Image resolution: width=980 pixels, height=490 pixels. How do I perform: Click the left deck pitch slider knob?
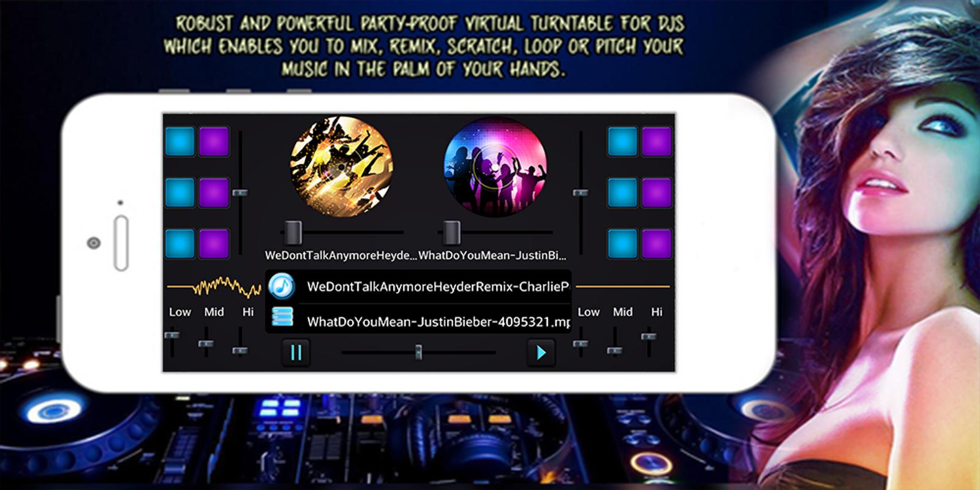[x=294, y=233]
